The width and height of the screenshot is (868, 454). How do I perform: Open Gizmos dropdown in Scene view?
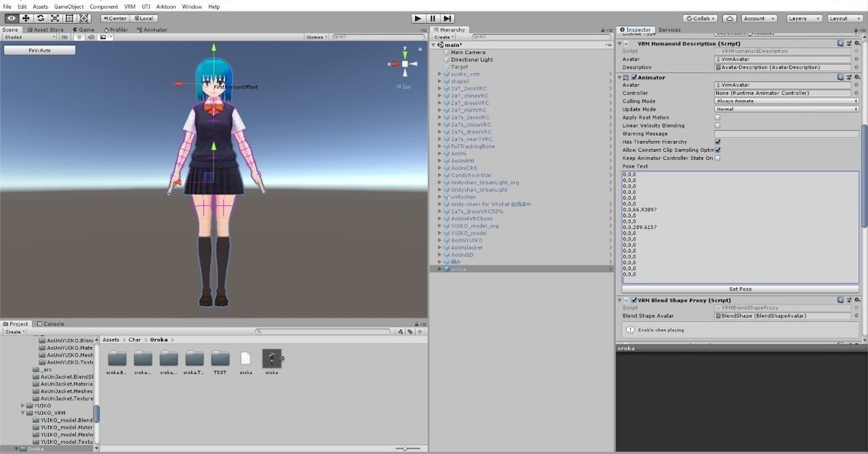[x=317, y=36]
